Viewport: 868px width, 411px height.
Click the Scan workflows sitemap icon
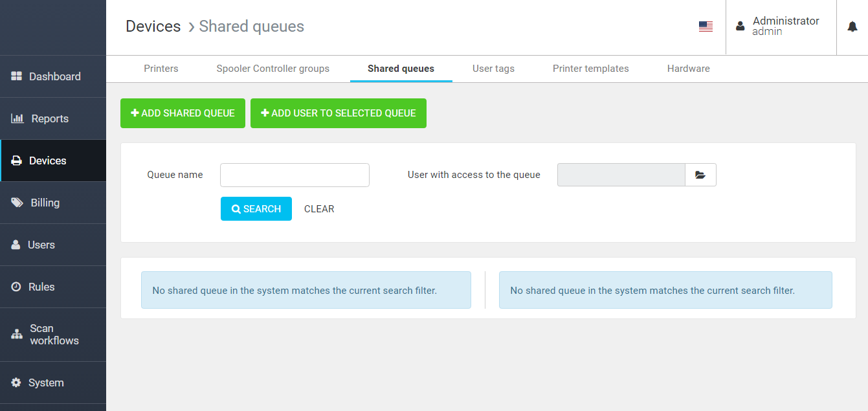point(17,335)
